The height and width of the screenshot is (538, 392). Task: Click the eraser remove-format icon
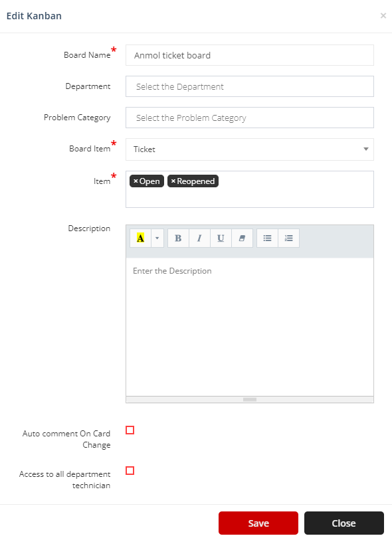242,238
